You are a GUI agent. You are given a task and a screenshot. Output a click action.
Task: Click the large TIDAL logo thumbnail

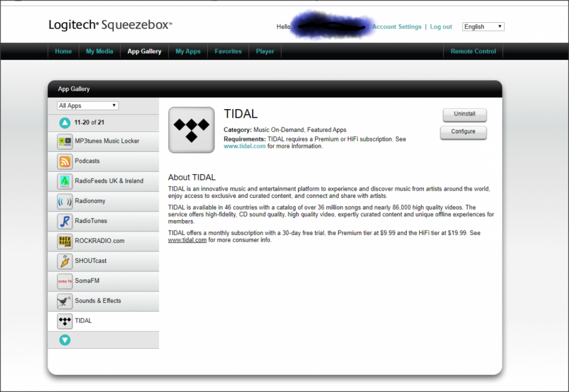click(191, 130)
